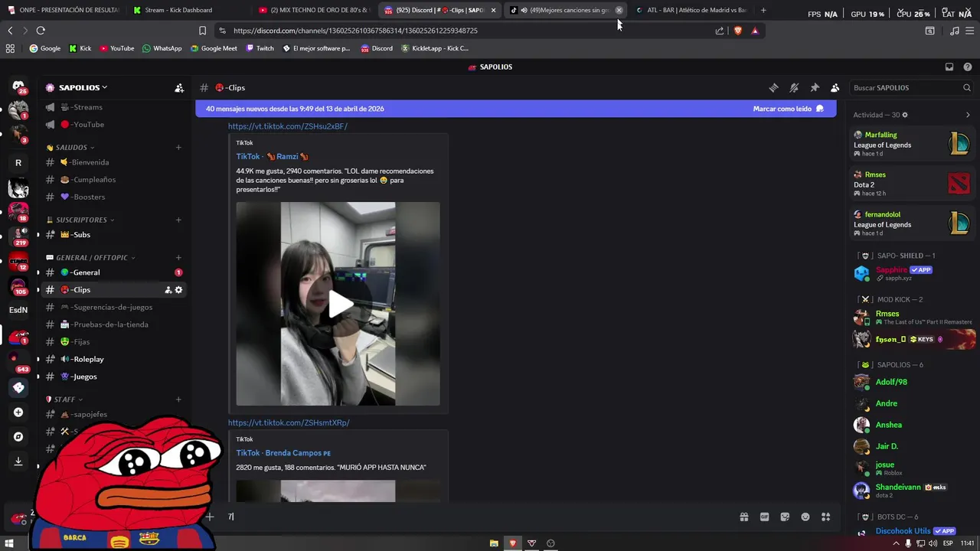The image size is (980, 551).
Task: Click the plus attach button in message bar
Action: 209,517
